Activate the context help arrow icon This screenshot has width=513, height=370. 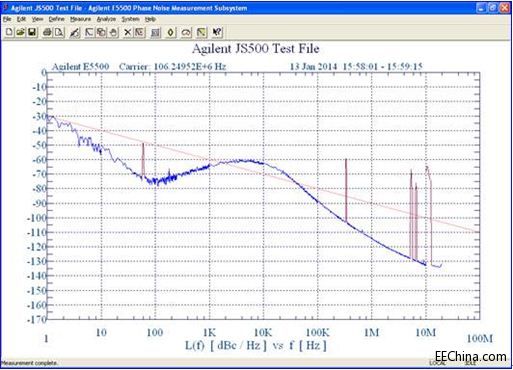click(x=217, y=32)
